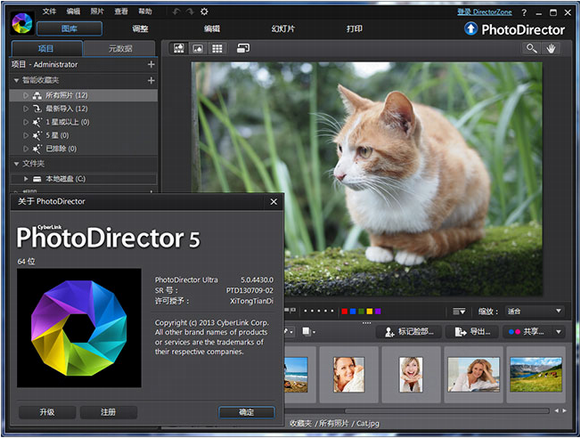Expand the 5 星 (0) node
This screenshot has width=580, height=438.
26,135
